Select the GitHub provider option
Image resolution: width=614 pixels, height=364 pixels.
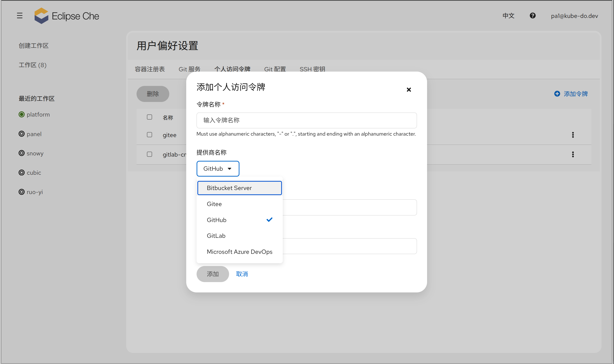click(x=240, y=220)
